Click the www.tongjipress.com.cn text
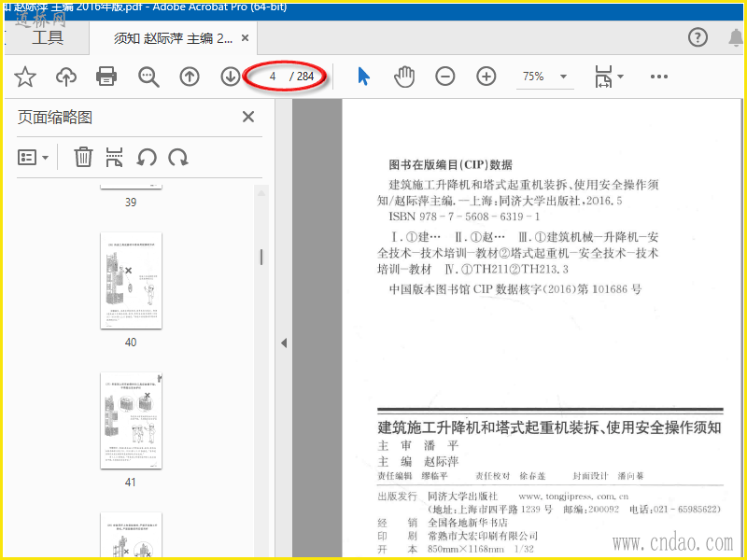The height and width of the screenshot is (560, 747). click(x=573, y=497)
